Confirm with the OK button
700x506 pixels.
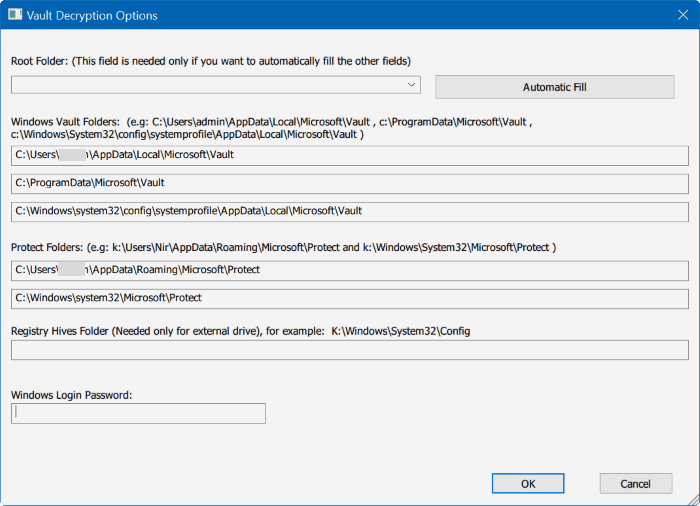pyautogui.click(x=528, y=484)
